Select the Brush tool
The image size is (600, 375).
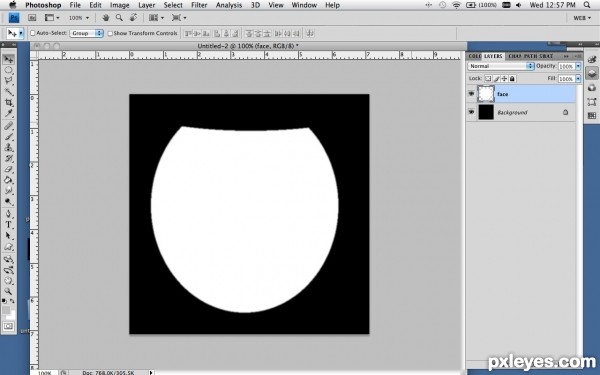[x=8, y=137]
